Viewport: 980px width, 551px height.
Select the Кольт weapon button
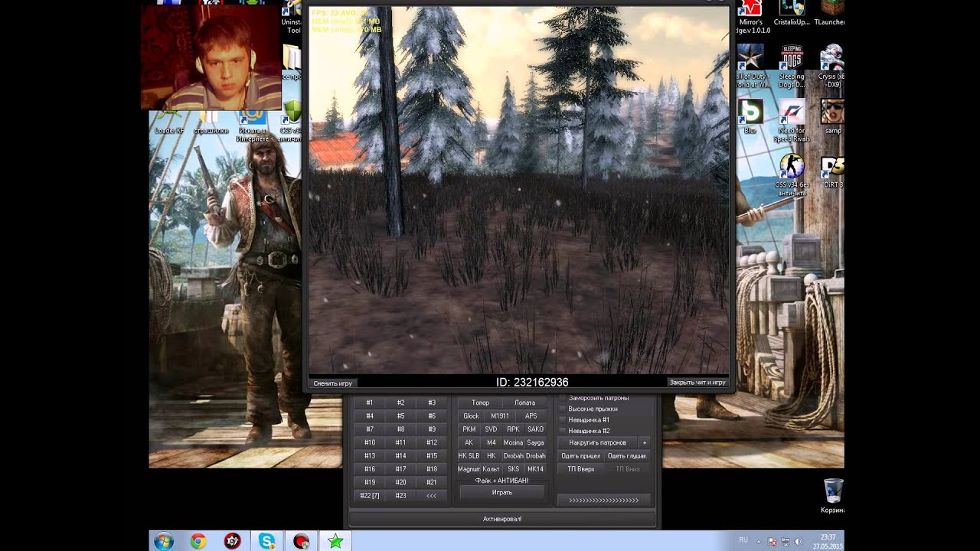tap(492, 469)
